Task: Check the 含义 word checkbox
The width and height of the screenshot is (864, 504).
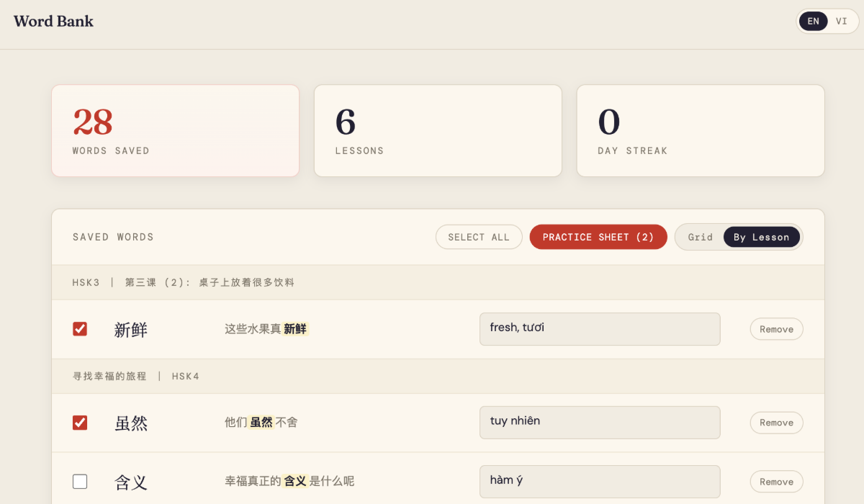Action: pyautogui.click(x=80, y=482)
